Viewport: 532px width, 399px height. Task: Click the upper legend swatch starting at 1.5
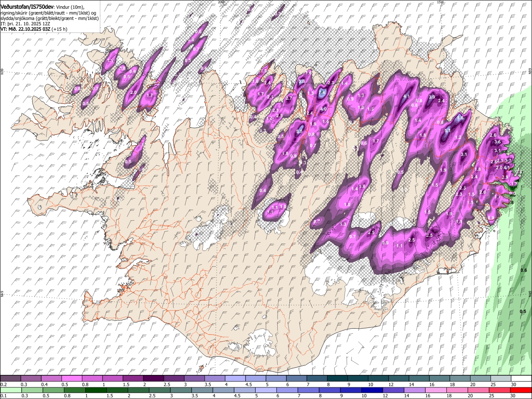133,378
